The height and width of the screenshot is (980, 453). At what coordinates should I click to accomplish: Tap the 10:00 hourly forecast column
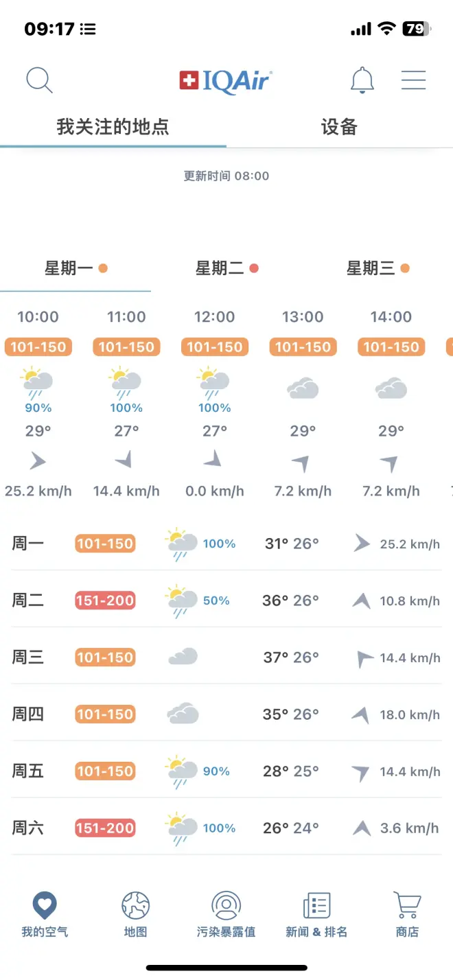tap(38, 404)
